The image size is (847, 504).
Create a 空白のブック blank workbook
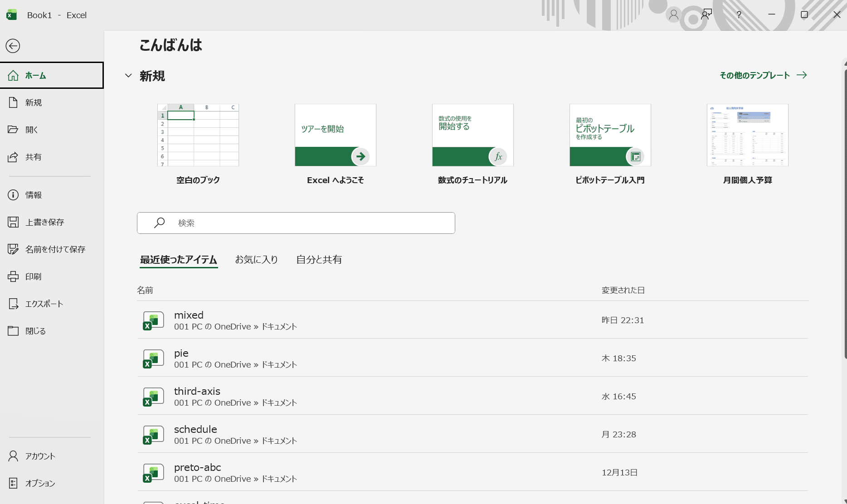(198, 136)
